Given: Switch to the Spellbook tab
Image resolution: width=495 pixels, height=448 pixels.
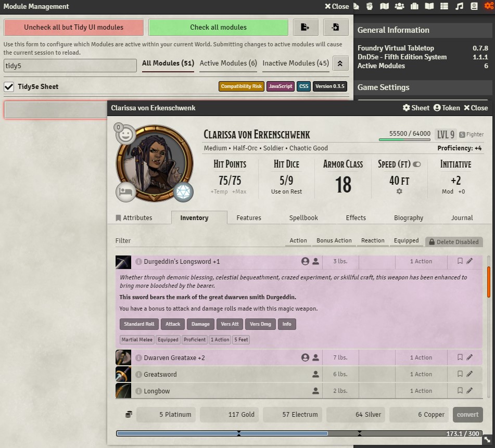Looking at the screenshot, I should click(x=303, y=217).
